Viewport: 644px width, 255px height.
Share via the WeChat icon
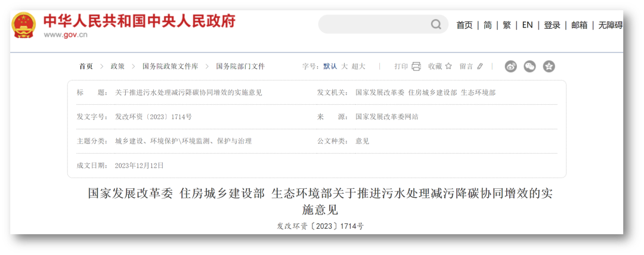530,66
